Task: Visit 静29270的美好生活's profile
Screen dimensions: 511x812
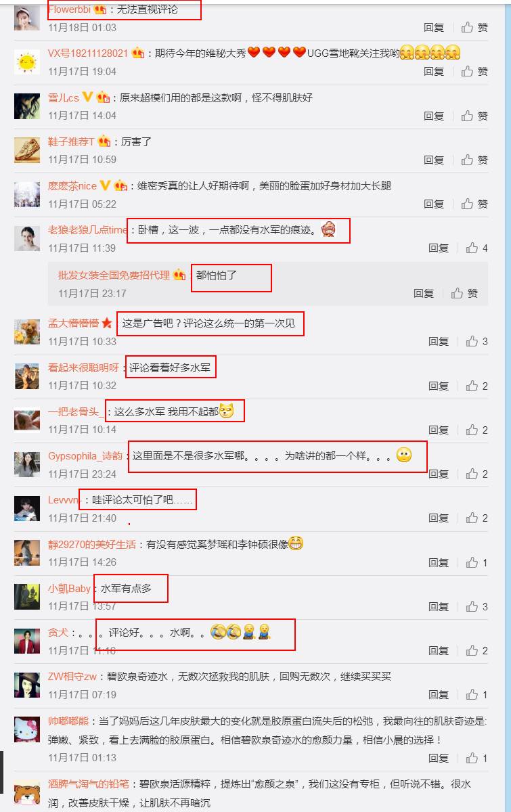Action: (x=92, y=544)
